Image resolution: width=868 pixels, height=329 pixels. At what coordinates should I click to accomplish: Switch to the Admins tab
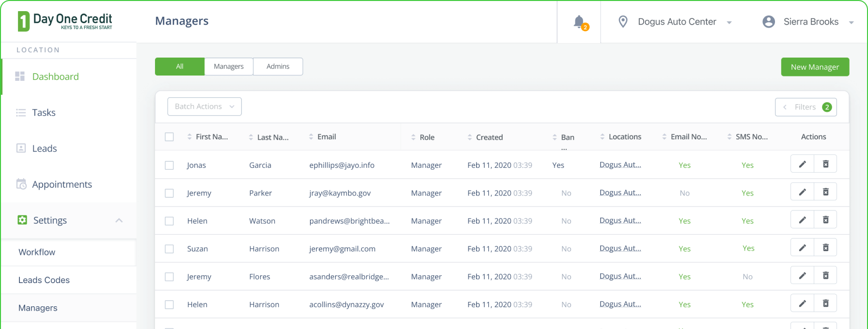tap(278, 67)
